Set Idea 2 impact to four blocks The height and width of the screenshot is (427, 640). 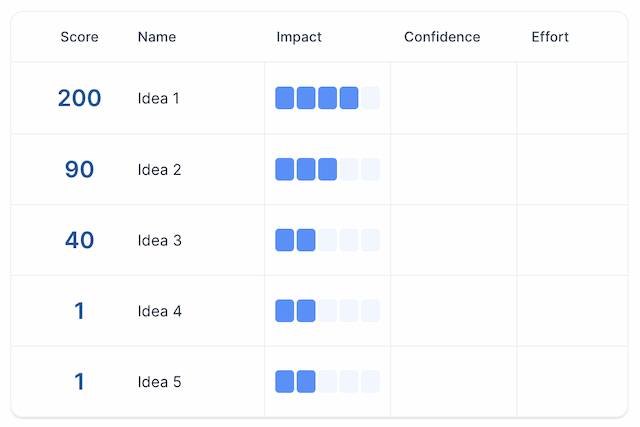pos(349,169)
